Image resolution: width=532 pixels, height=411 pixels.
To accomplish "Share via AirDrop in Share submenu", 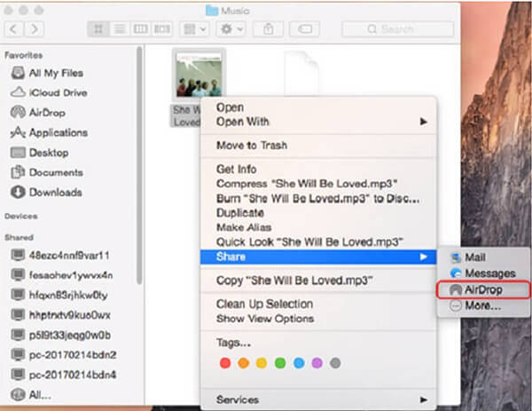I will click(483, 289).
